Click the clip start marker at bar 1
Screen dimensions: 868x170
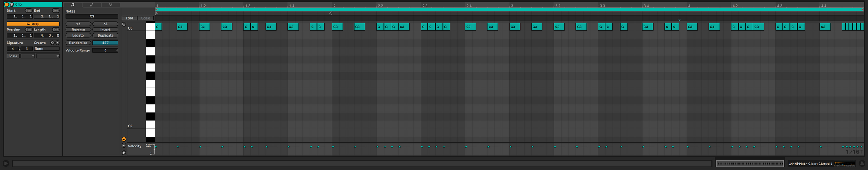tap(157, 13)
